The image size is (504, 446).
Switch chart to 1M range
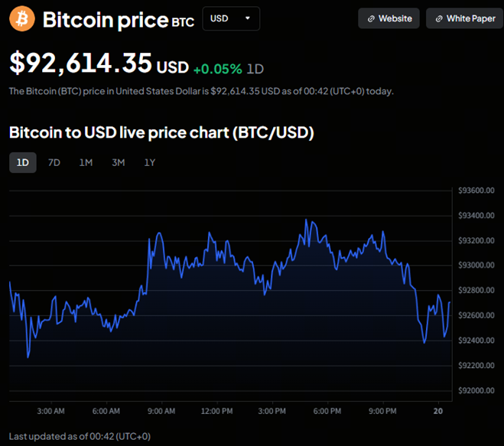coord(86,162)
